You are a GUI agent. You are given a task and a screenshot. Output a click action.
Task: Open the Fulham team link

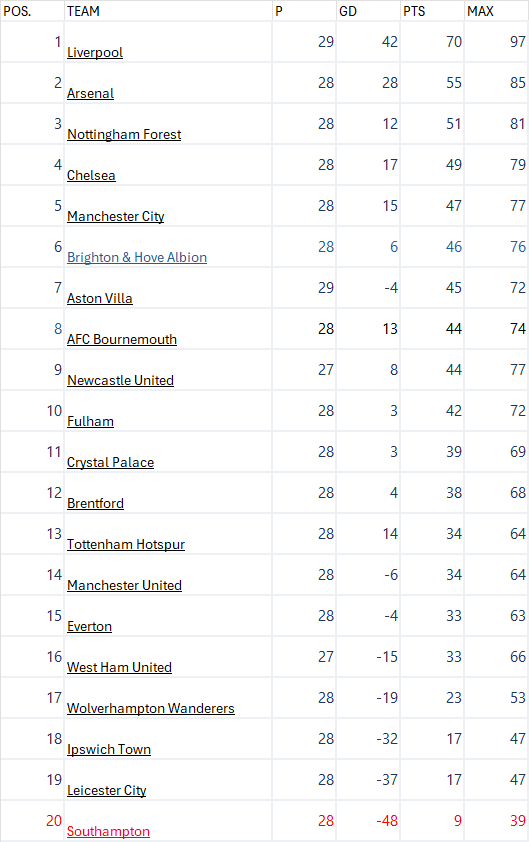coord(90,422)
